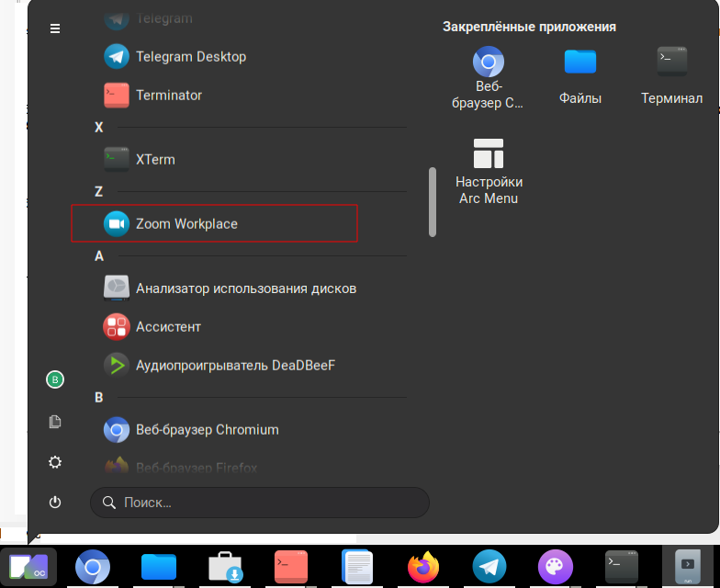The width and height of the screenshot is (720, 588).
Task: Open Анализатор использования дисков
Action: click(245, 288)
